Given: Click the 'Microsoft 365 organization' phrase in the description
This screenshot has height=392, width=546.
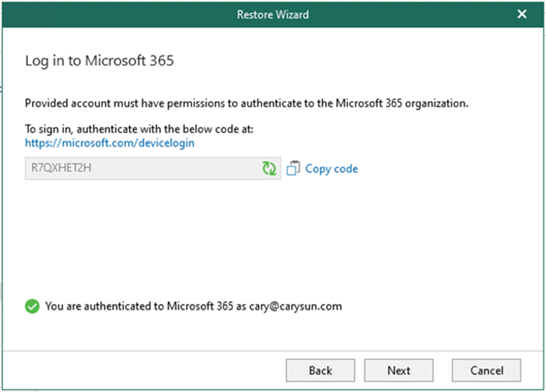Looking at the screenshot, I should pos(402,104).
